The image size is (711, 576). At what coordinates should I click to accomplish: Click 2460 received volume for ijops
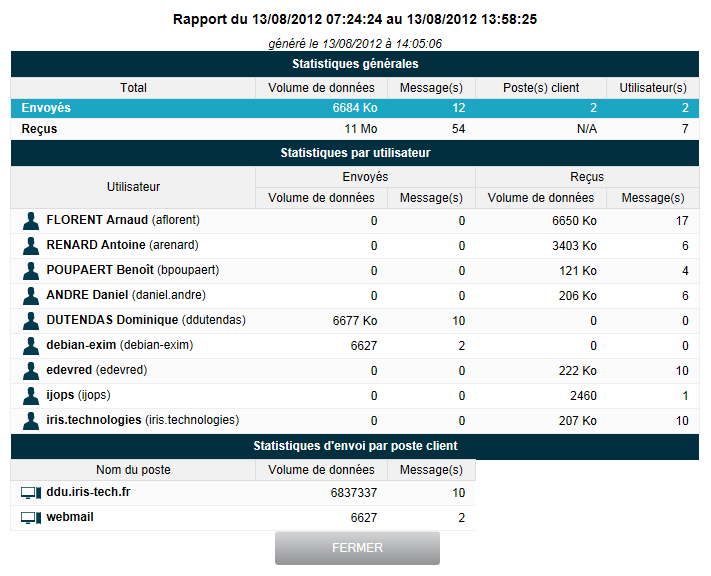click(x=583, y=395)
